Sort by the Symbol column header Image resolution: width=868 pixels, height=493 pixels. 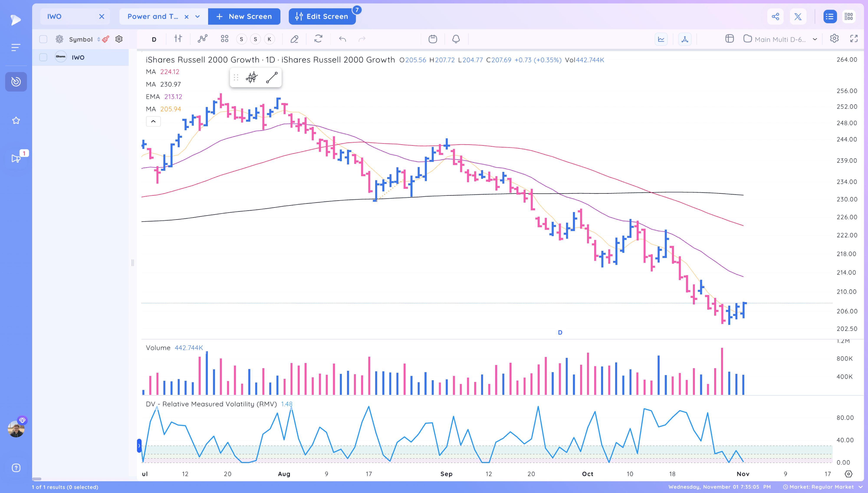(x=81, y=39)
